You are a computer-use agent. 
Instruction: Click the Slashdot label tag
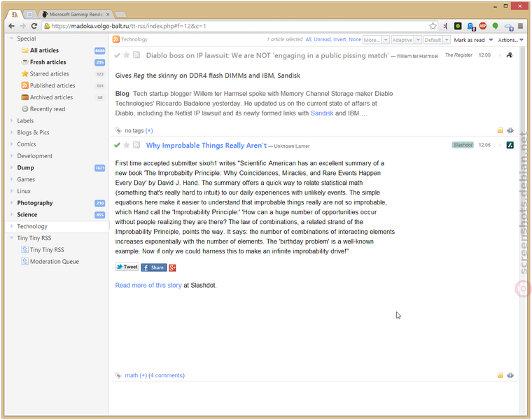[x=463, y=145]
